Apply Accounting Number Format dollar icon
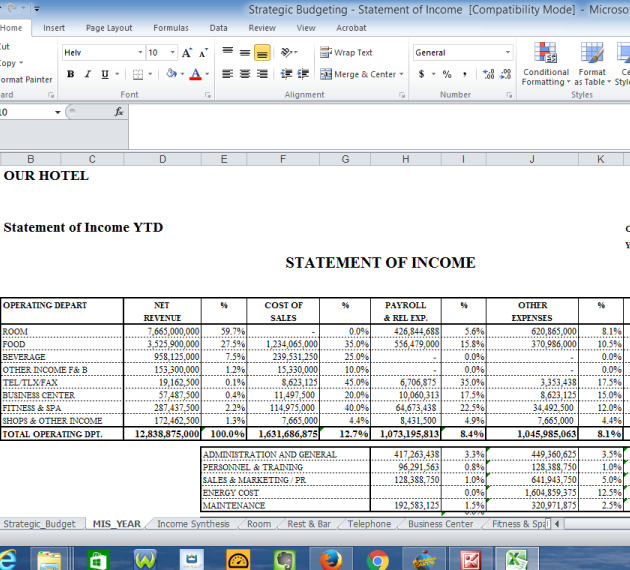630x570 pixels. pyautogui.click(x=421, y=74)
